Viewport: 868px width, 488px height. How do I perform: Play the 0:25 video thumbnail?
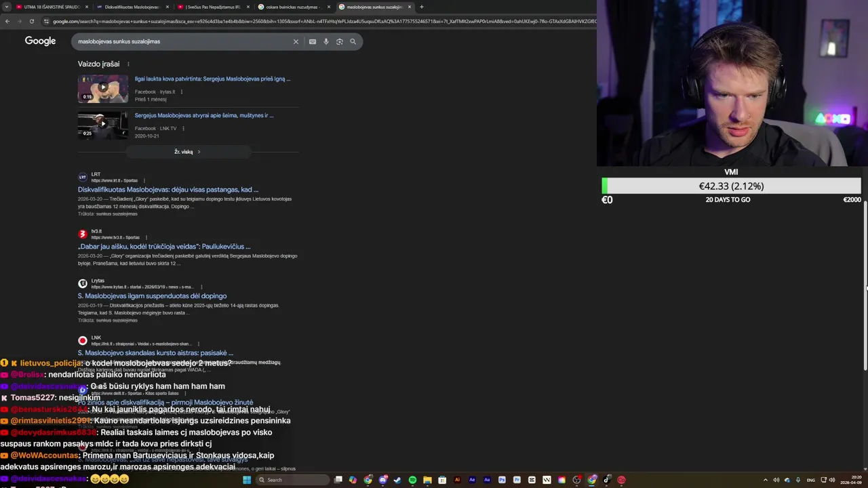(103, 125)
